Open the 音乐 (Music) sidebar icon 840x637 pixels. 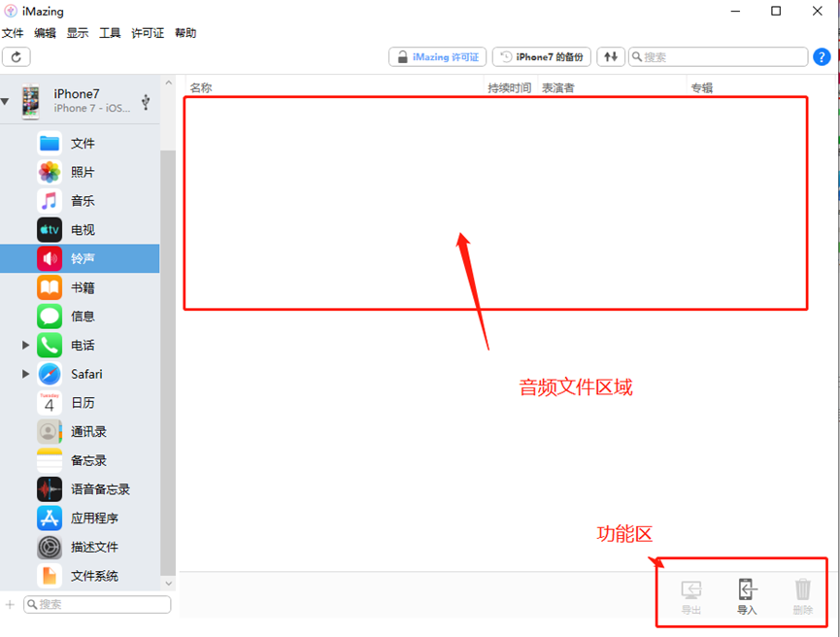pos(50,201)
